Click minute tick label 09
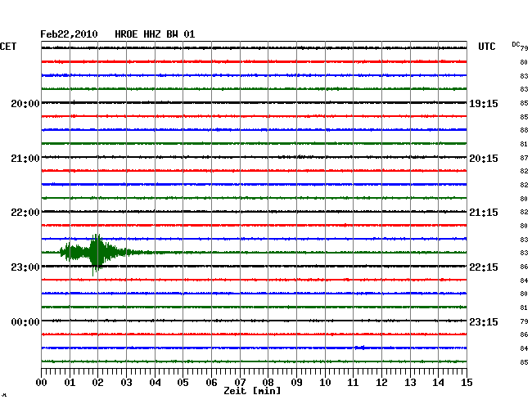Image resolution: width=532 pixels, height=404 pixels. pyautogui.click(x=296, y=382)
